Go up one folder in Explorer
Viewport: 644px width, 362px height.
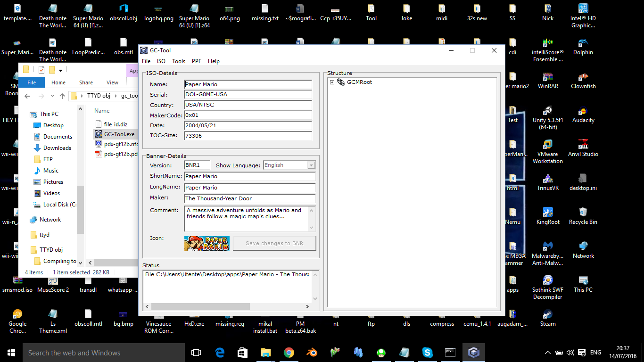click(x=62, y=96)
